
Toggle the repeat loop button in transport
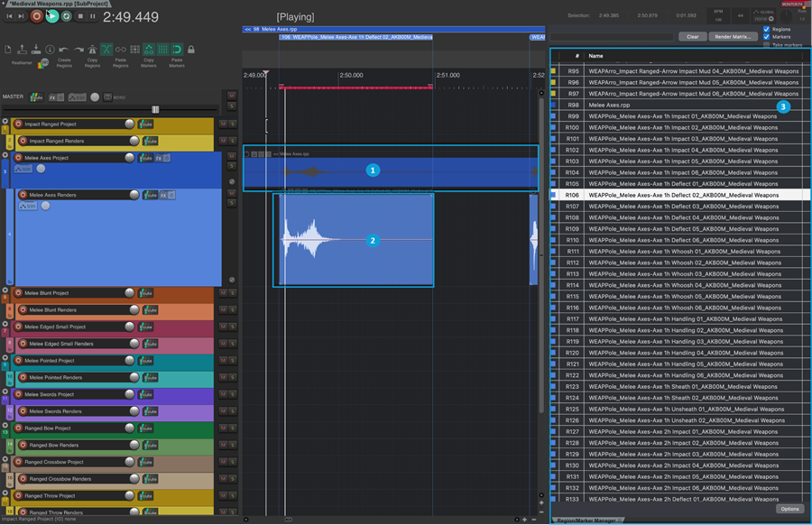[67, 16]
